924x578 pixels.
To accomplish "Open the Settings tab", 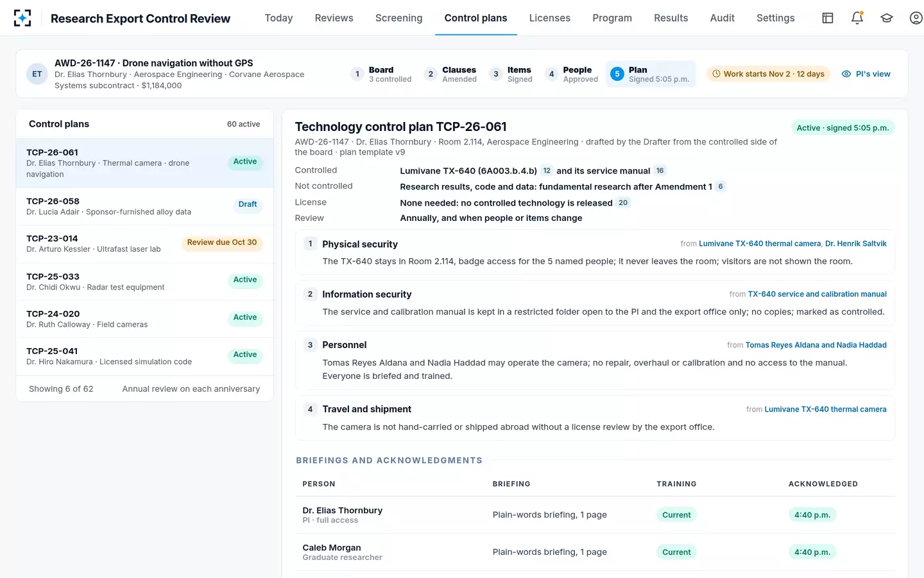I will pos(775,18).
